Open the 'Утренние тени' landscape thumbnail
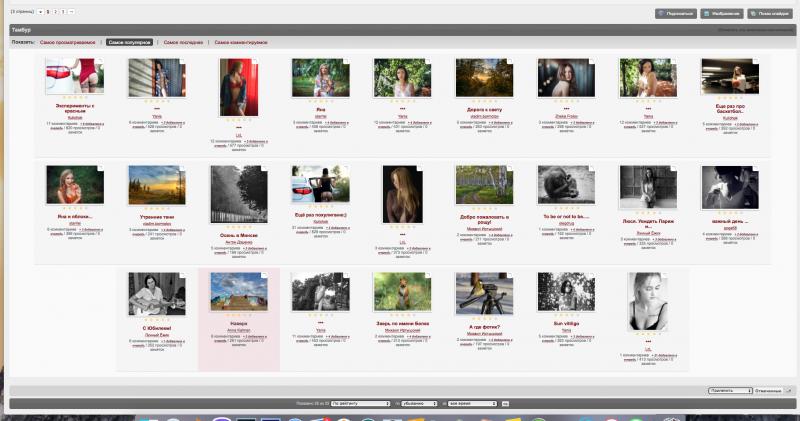The image size is (800, 421). point(157,185)
